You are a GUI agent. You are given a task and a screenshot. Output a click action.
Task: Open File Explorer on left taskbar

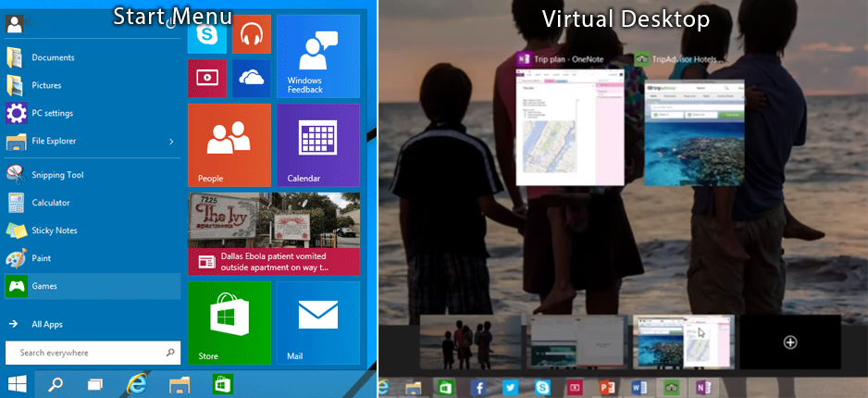pos(180,385)
